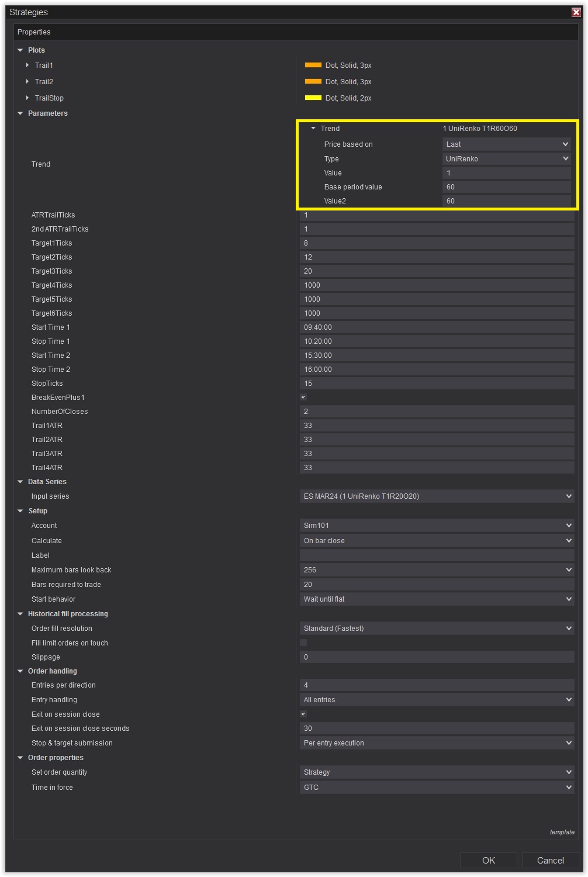Expand the TrailStop plot row
588x877 pixels.
coord(27,98)
